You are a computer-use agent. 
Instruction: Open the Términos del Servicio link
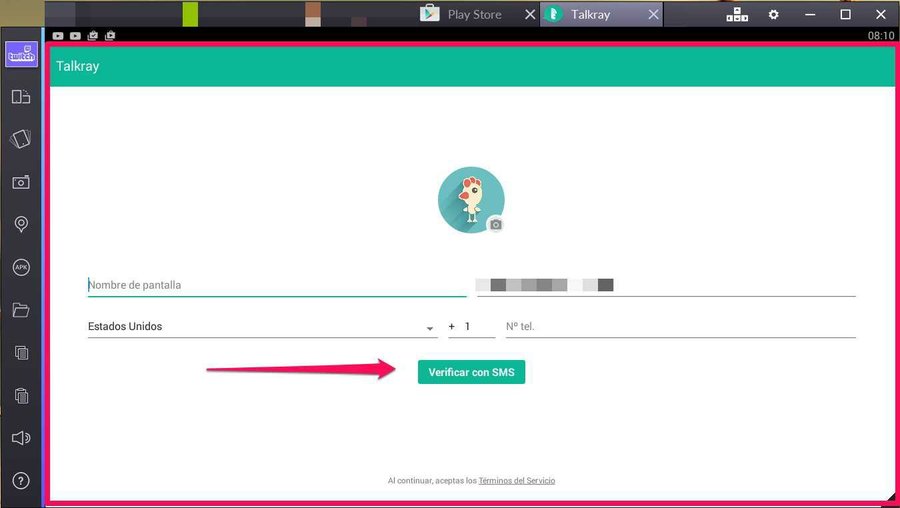pyautogui.click(x=516, y=481)
